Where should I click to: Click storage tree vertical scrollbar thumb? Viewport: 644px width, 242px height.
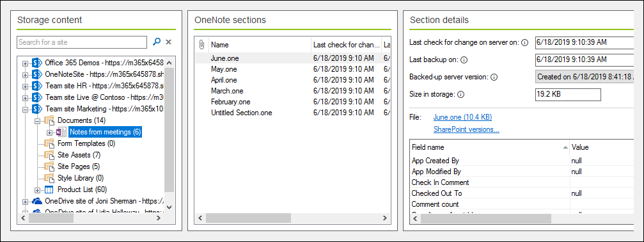click(169, 130)
